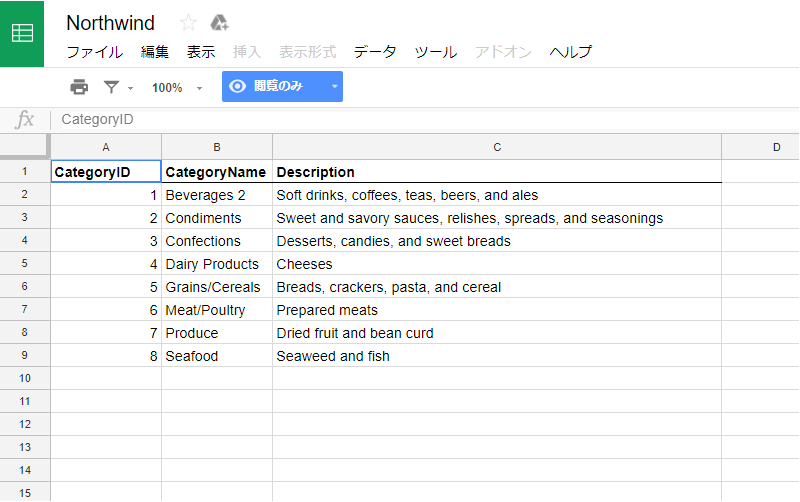Select row 5 header
This screenshot has height=502, width=800.
25,264
